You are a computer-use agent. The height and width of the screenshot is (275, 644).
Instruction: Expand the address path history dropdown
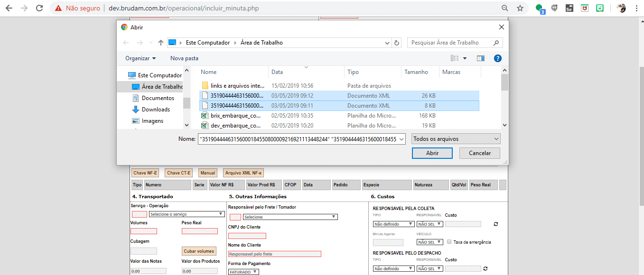[x=387, y=43]
